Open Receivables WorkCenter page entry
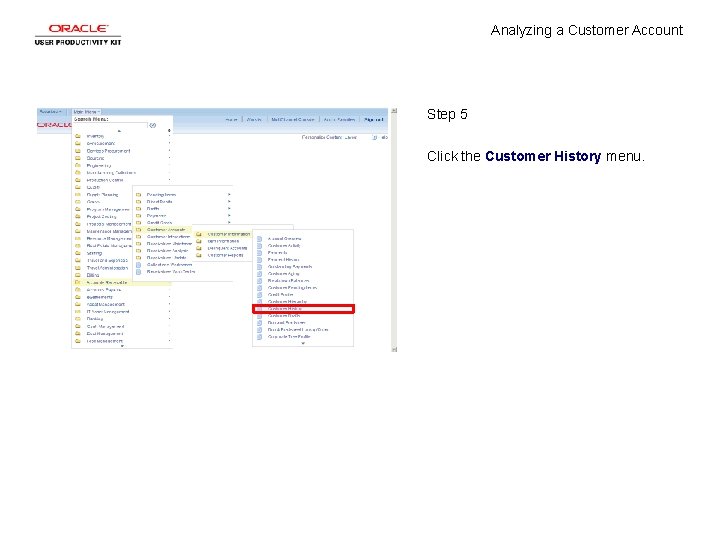720x540 pixels. (171, 272)
